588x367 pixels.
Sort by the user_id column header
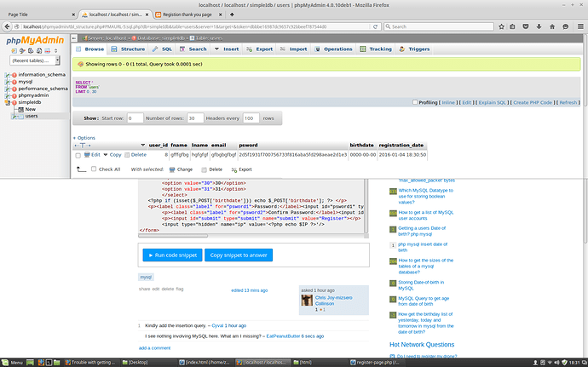[159, 145]
